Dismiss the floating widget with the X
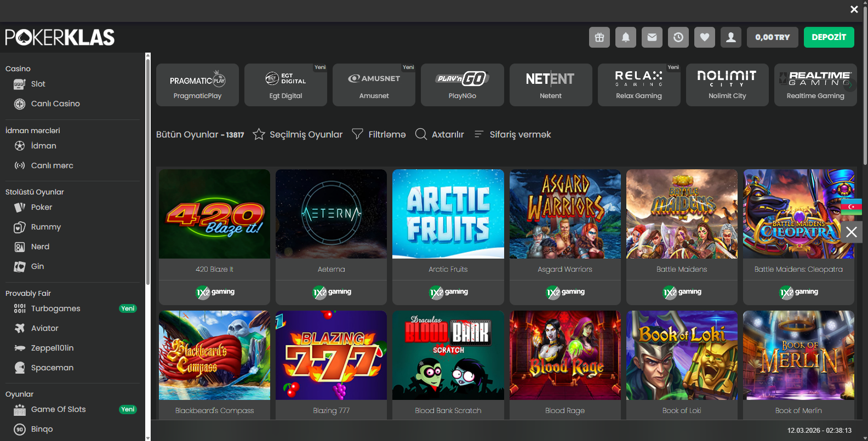 tap(851, 232)
